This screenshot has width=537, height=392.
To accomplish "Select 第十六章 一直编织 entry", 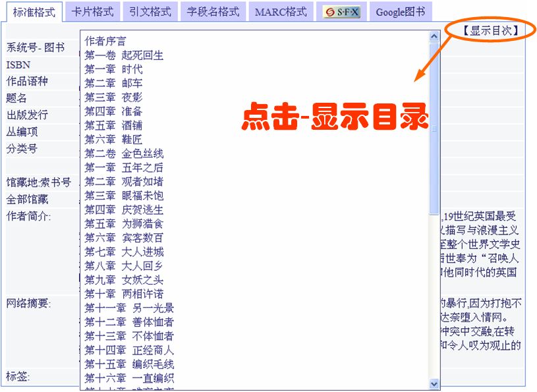I will (129, 378).
